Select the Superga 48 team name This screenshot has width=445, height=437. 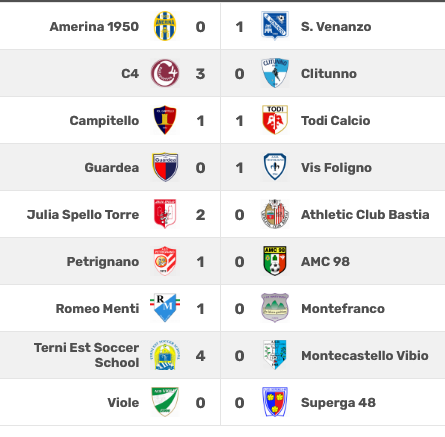338,403
